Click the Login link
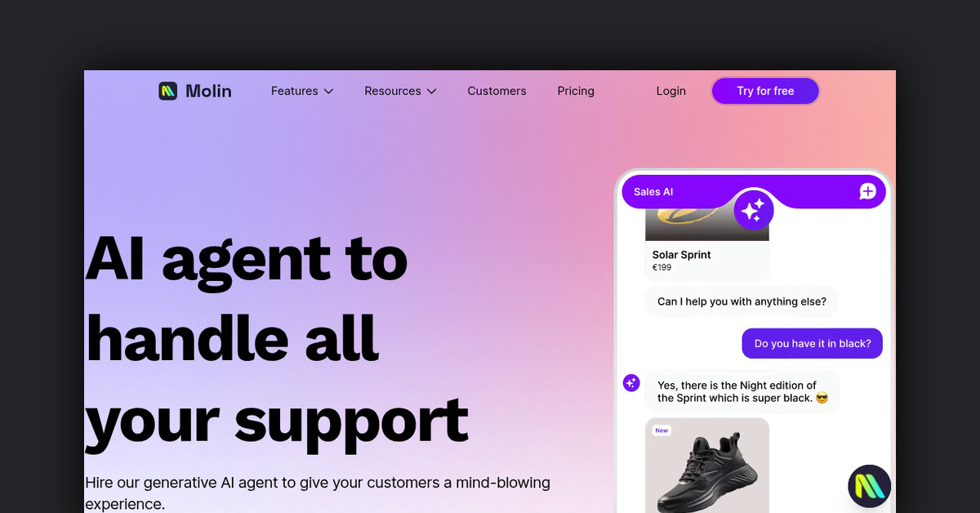Viewport: 980px width, 513px height. point(670,91)
